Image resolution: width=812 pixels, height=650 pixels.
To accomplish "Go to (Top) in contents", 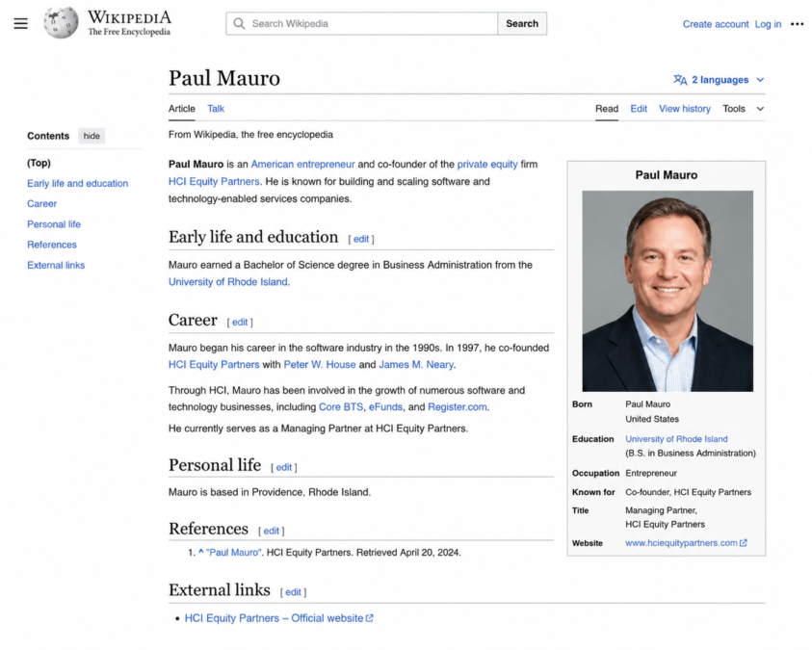I will (x=39, y=163).
